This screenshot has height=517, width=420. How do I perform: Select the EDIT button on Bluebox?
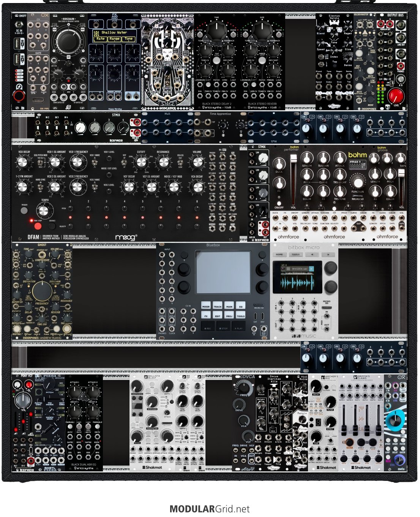click(218, 316)
